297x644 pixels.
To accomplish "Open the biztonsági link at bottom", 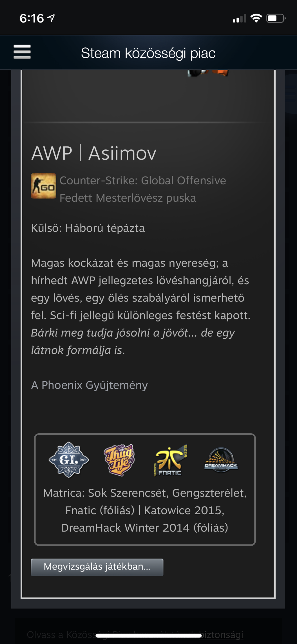I will (221, 634).
